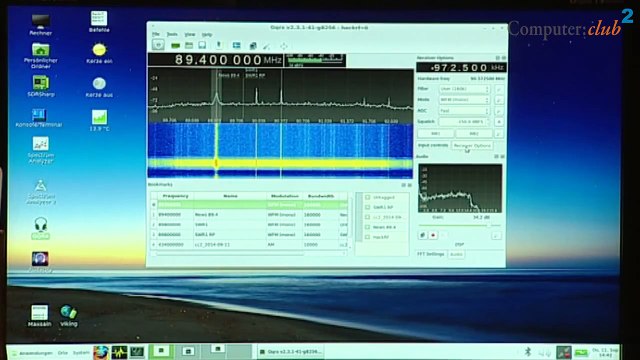Open the Spectrum Analyzer desktop icon

click(40, 150)
